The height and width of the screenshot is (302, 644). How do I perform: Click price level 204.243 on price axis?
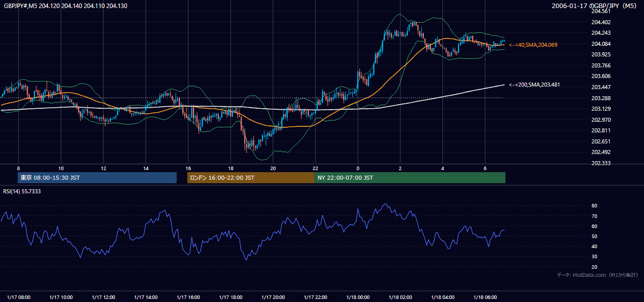[x=601, y=33]
